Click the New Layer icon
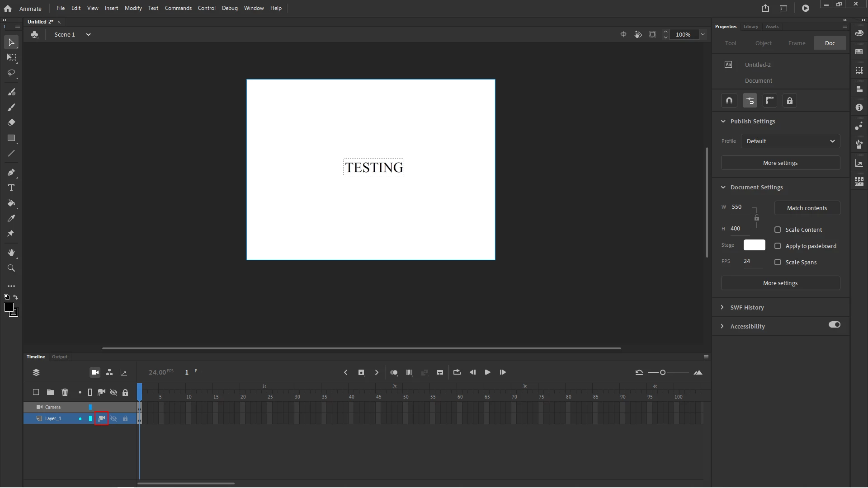 [x=36, y=392]
